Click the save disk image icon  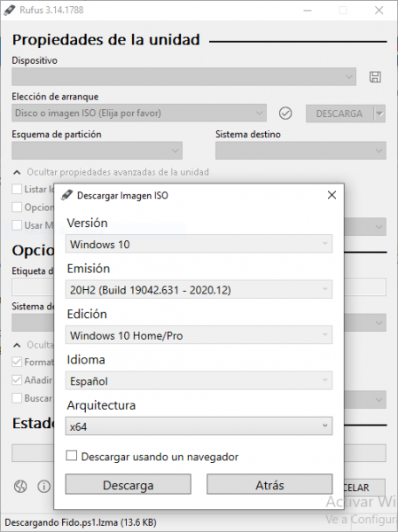click(375, 77)
